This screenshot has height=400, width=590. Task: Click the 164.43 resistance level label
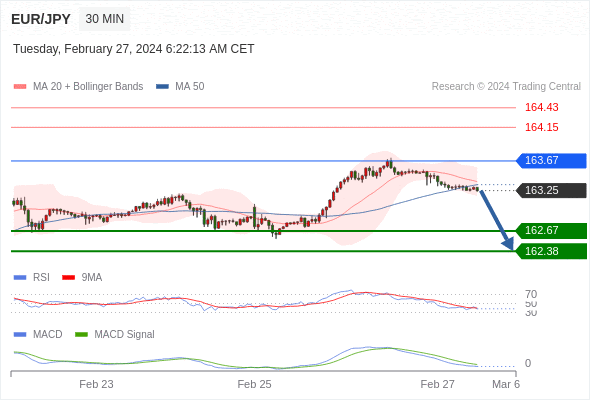tap(542, 107)
